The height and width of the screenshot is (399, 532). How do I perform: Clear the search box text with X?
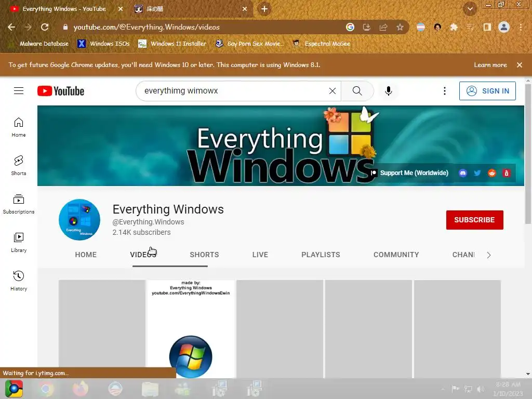point(332,91)
